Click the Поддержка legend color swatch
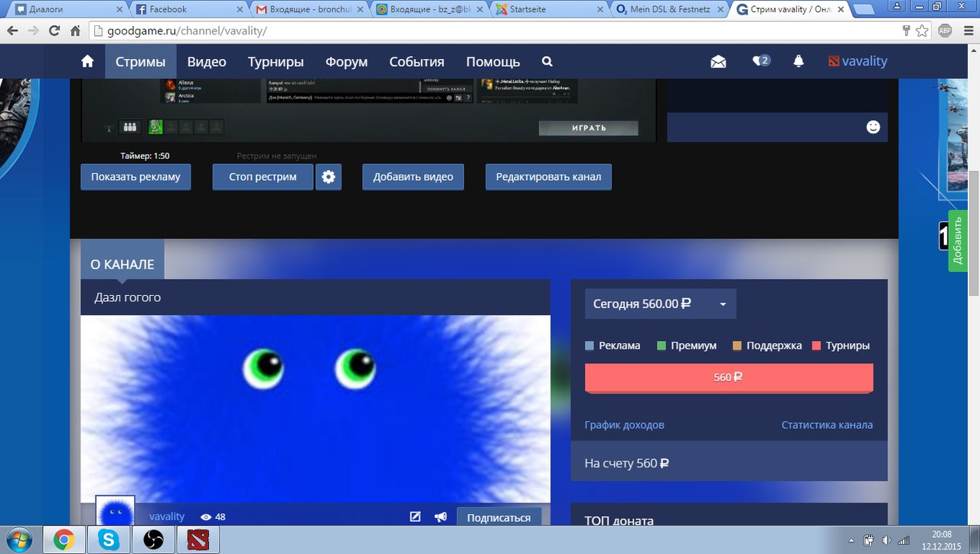 coord(737,346)
